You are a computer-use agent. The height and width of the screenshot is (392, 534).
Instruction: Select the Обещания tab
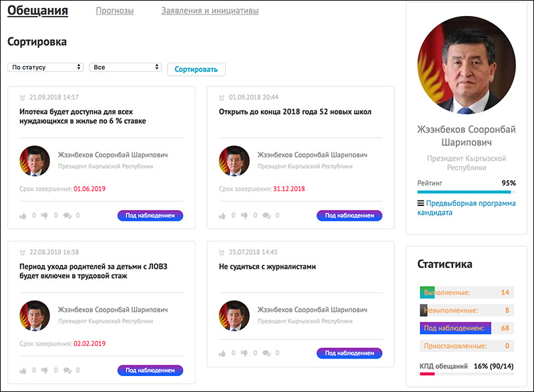(x=38, y=11)
